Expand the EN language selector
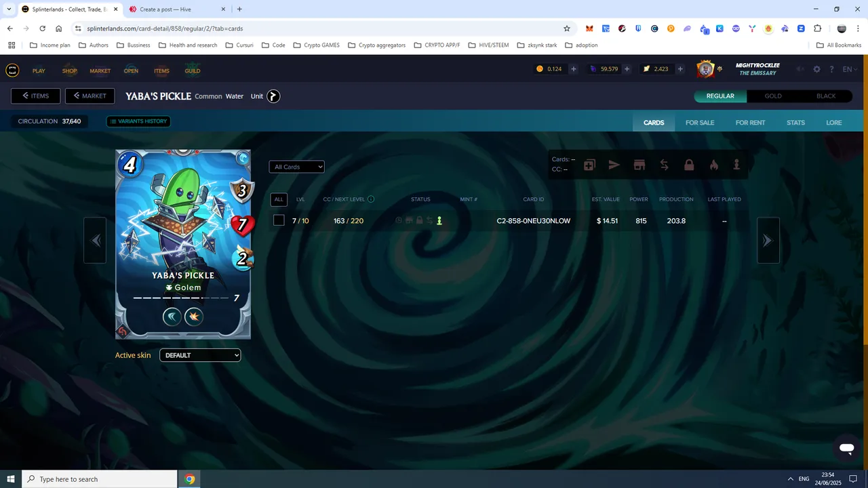This screenshot has height=488, width=868. (851, 69)
